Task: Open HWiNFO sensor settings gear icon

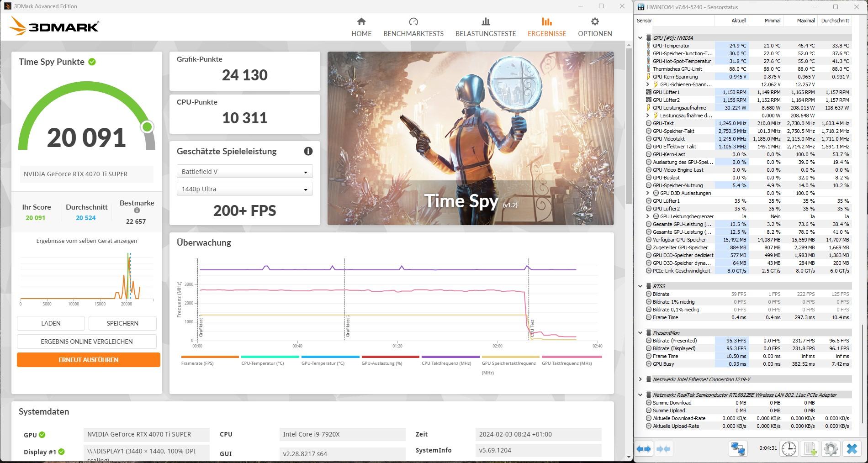Action: 831,449
